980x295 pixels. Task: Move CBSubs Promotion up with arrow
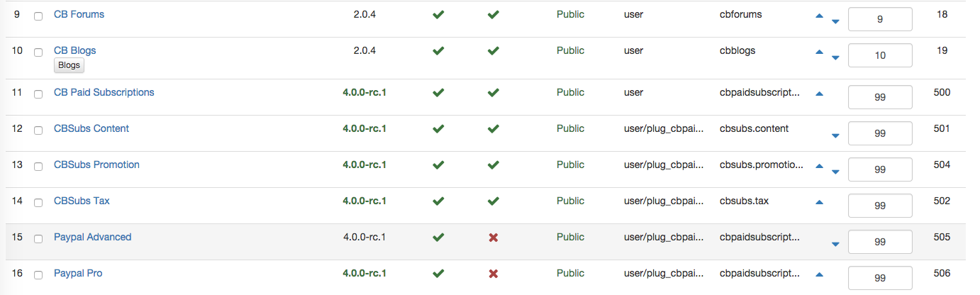[819, 166]
